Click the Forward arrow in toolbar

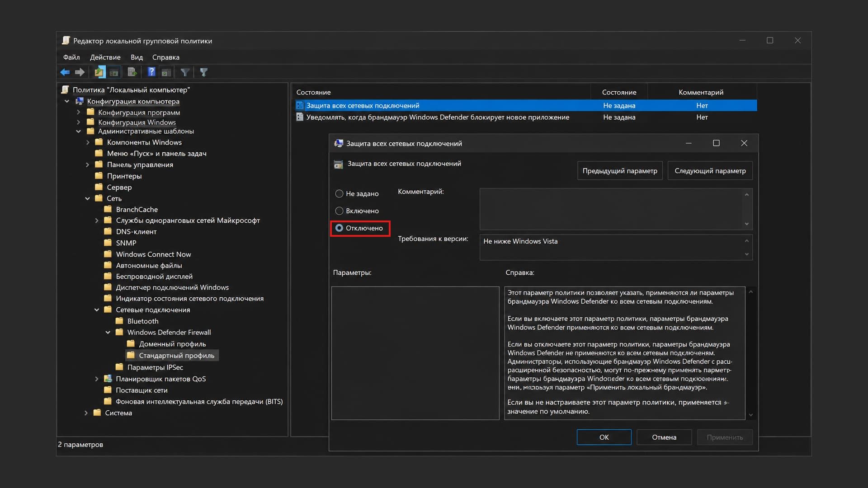tap(80, 72)
